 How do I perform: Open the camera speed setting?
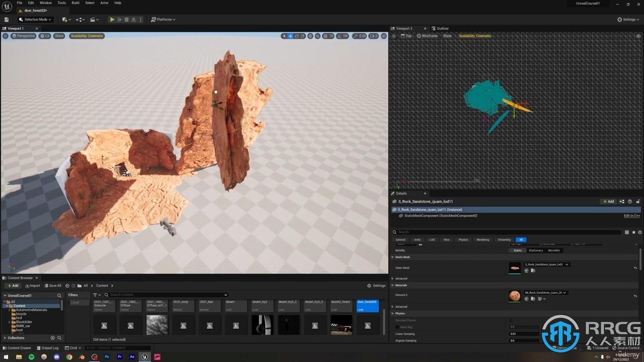pos(373,36)
